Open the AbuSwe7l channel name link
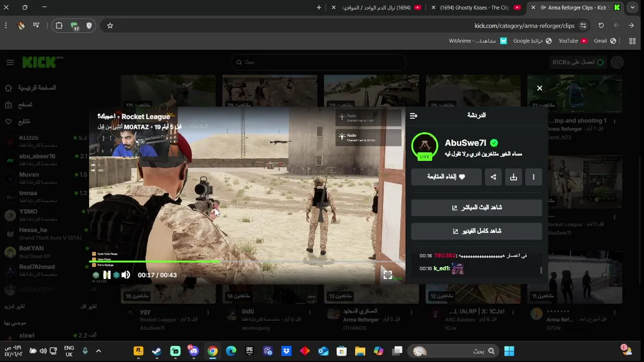 click(x=465, y=143)
